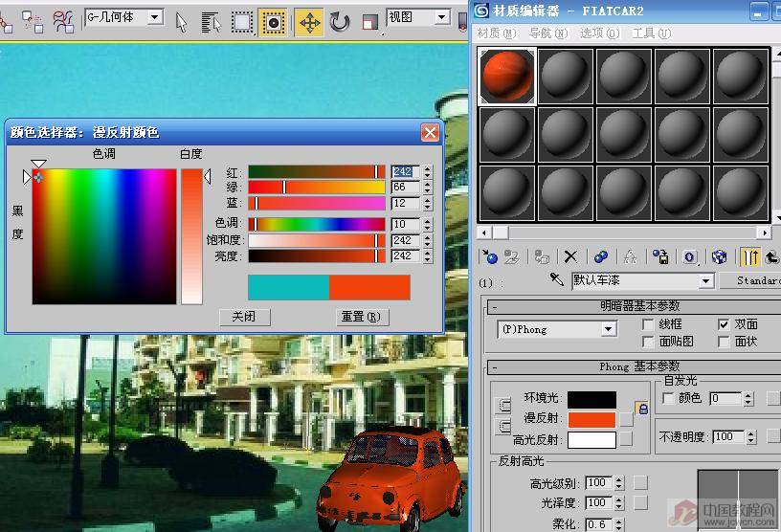Click the 柔化 value field 0.6
The image size is (781, 532).
coord(599,524)
